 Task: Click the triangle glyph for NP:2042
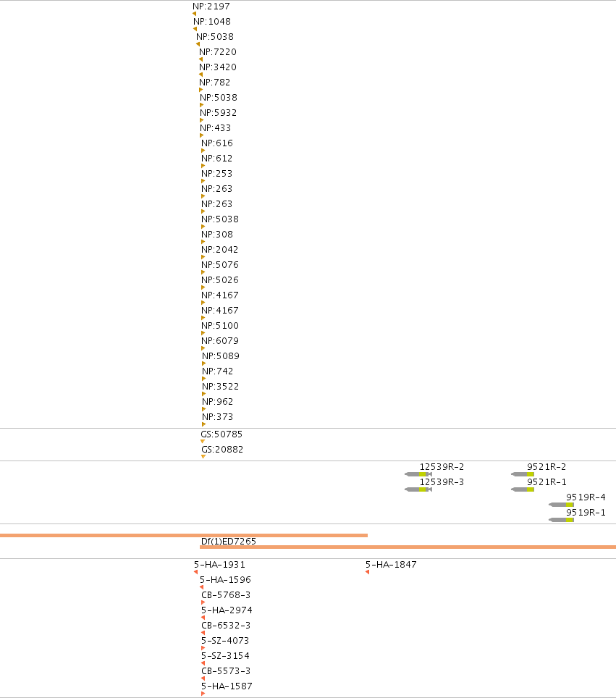click(x=203, y=257)
